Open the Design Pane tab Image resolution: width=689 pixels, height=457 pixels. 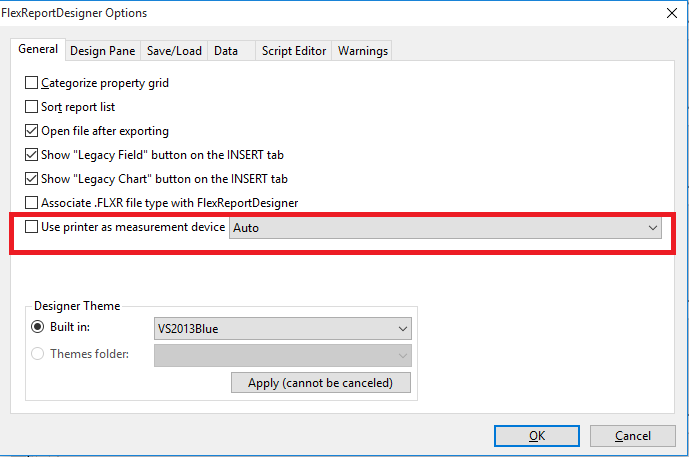click(x=103, y=51)
